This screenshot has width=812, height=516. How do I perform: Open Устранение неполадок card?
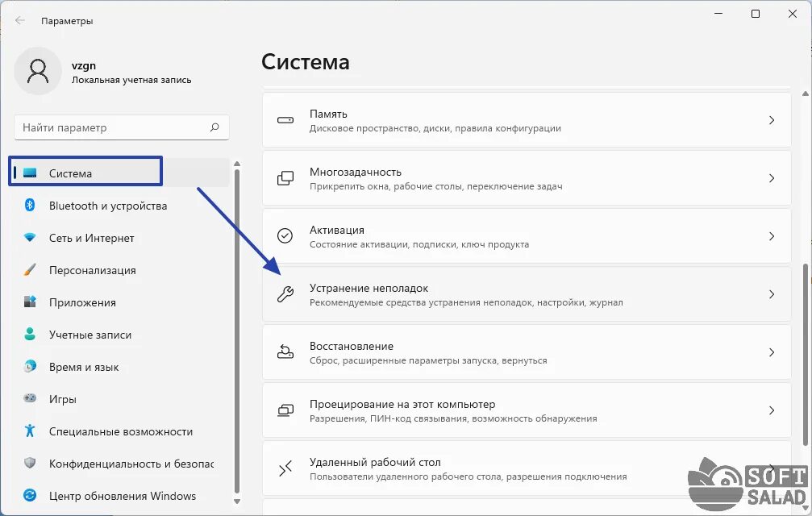click(x=527, y=294)
